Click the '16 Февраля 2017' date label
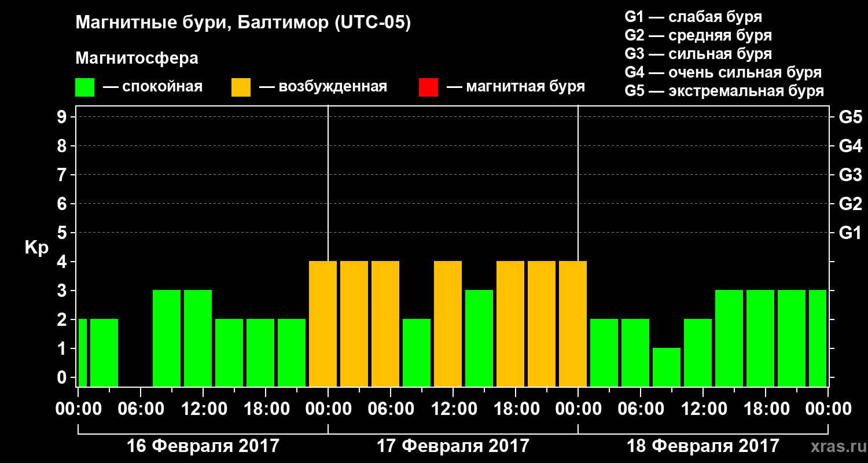 pyautogui.click(x=203, y=446)
